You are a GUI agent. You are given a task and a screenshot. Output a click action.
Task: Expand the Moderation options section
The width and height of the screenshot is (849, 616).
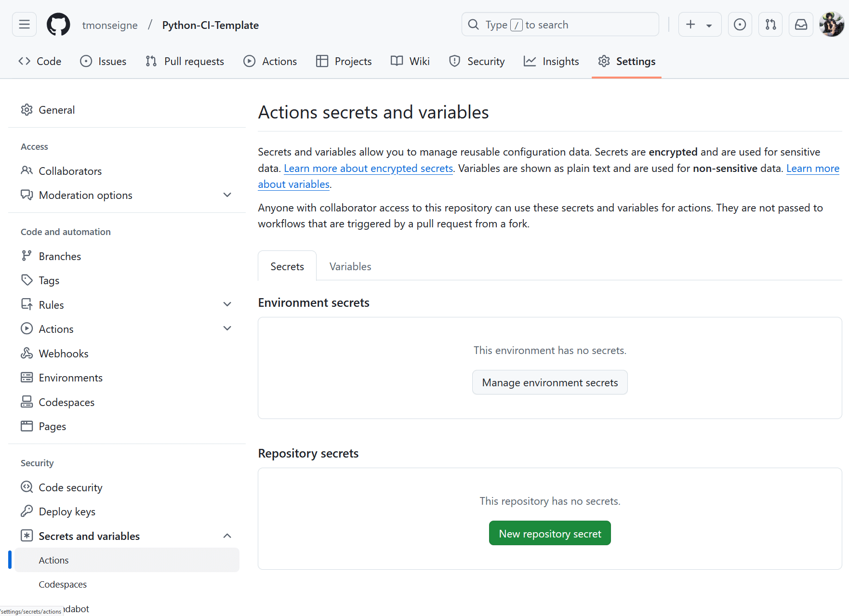[227, 195]
